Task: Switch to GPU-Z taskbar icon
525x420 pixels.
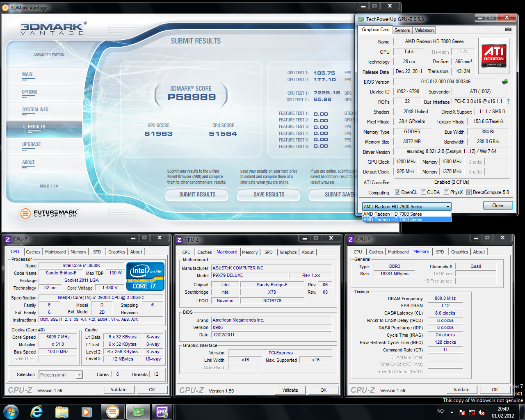Action: coord(138,411)
